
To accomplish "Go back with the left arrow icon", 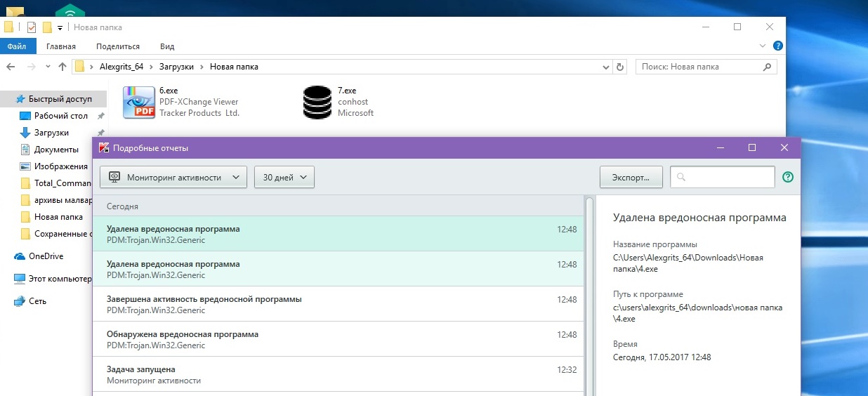I will 11,67.
